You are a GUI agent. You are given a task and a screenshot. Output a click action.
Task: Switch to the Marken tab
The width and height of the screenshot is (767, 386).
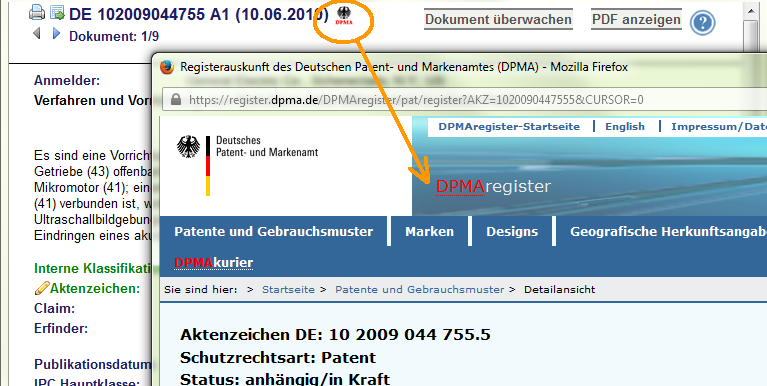coord(429,231)
